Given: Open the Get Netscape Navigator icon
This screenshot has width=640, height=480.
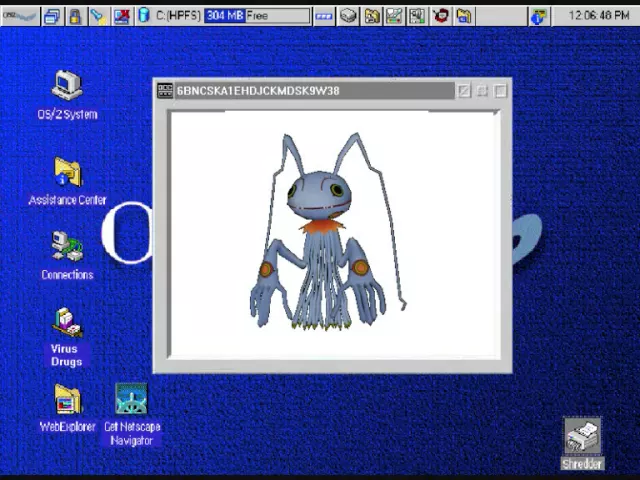Looking at the screenshot, I should point(131,398).
